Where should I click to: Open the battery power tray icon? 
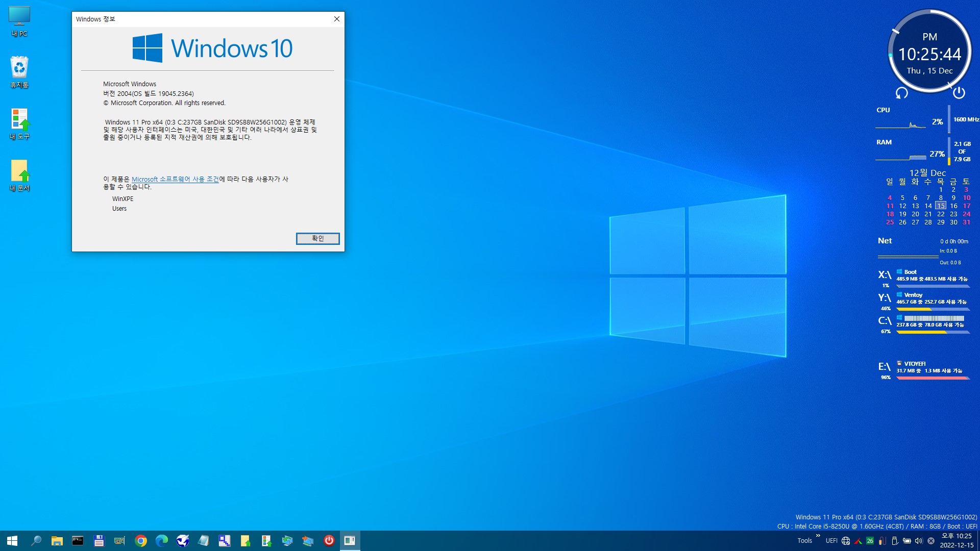pos(907,541)
